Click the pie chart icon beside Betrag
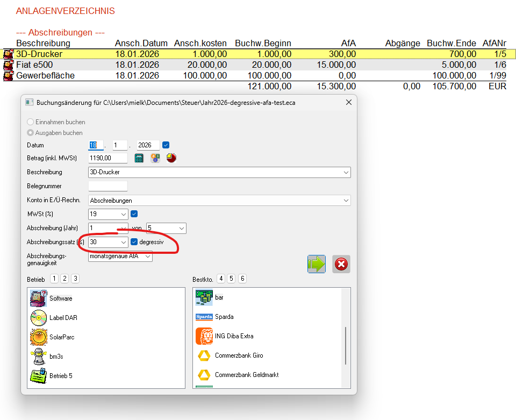516x420 pixels. 171,158
